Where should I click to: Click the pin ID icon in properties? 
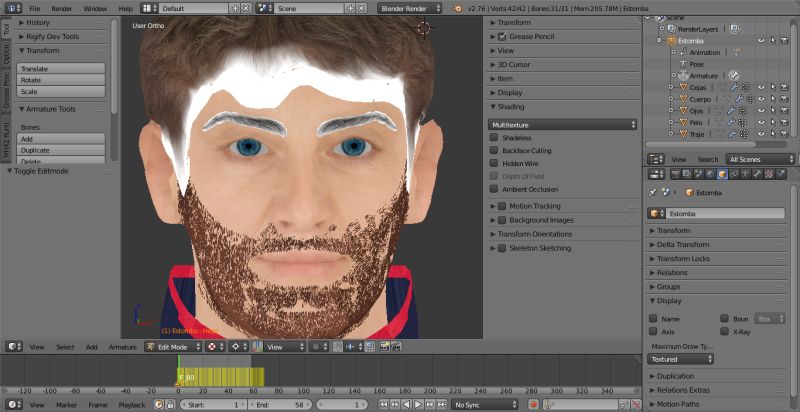click(x=652, y=193)
